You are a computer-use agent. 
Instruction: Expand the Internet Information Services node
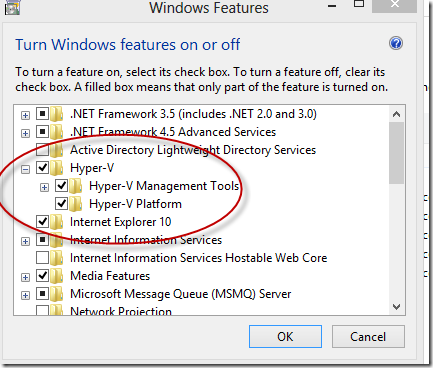25,241
